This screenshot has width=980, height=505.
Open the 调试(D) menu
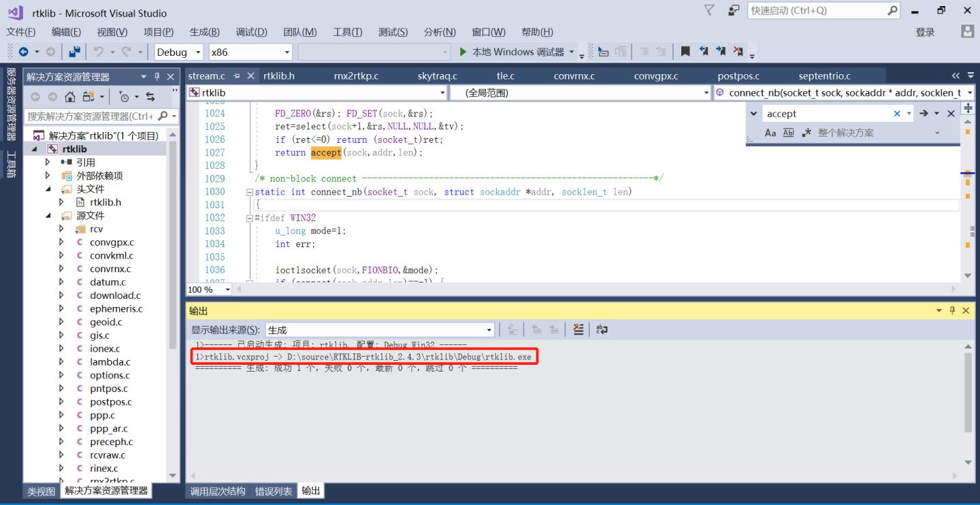point(251,32)
